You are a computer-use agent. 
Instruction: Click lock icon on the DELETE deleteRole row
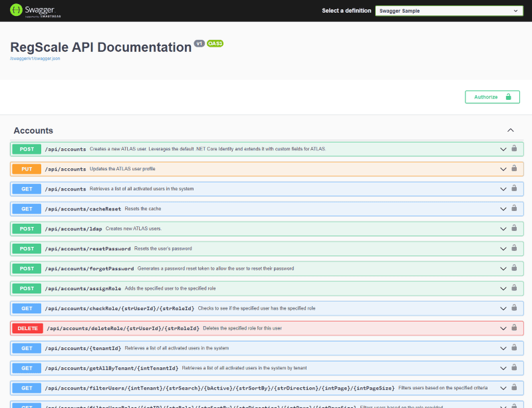coord(514,327)
